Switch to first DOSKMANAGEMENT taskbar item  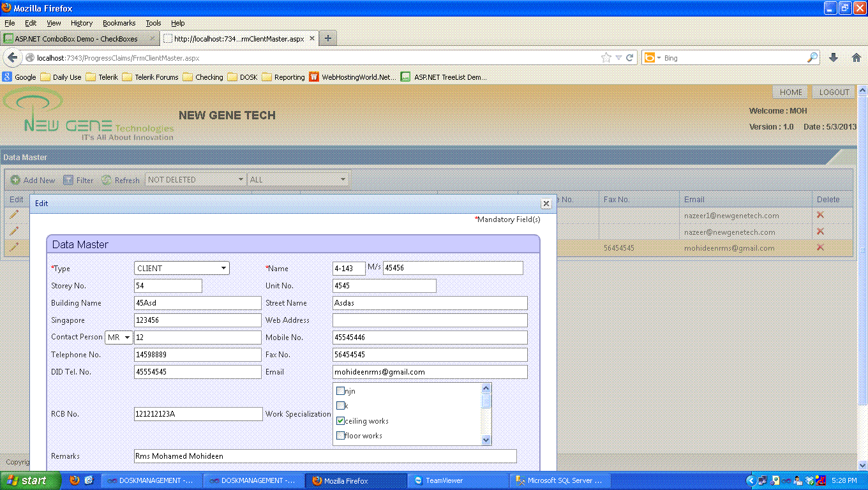[x=151, y=480]
